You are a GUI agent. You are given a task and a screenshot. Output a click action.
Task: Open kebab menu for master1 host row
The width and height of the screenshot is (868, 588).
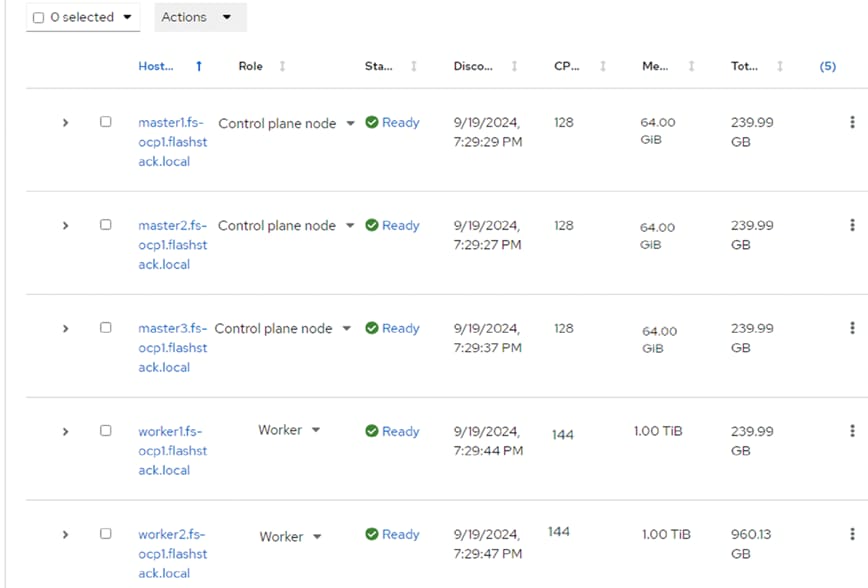(x=852, y=122)
